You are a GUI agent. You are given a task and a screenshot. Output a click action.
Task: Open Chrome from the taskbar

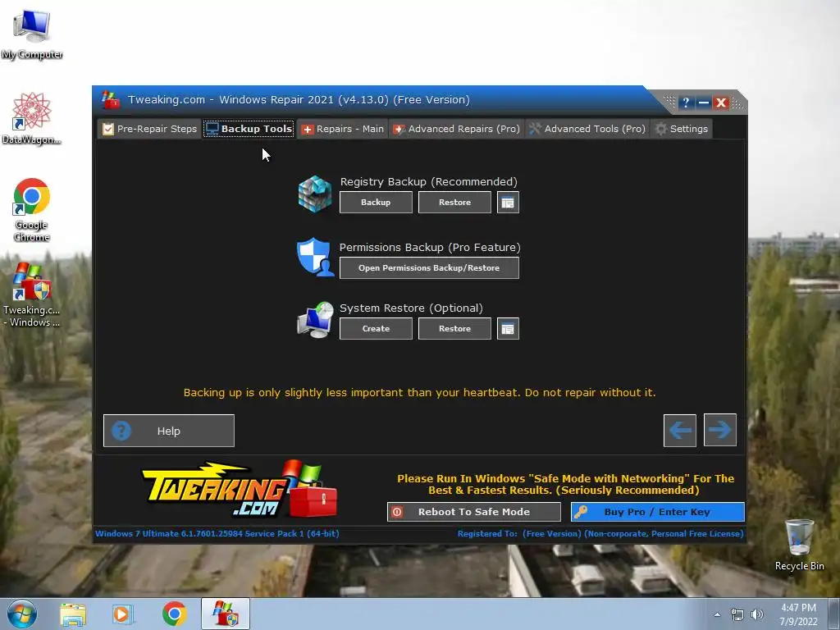coord(174,614)
